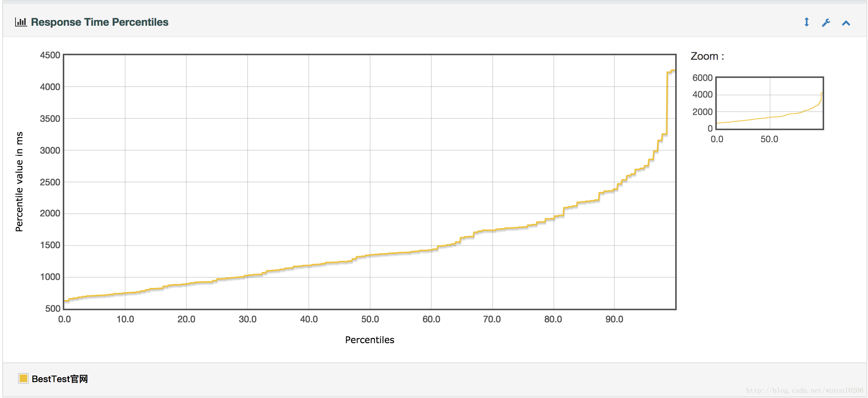Viewport: 868px width, 398px height.
Task: Click the 50.0 tick on the main x-axis
Action: point(370,319)
